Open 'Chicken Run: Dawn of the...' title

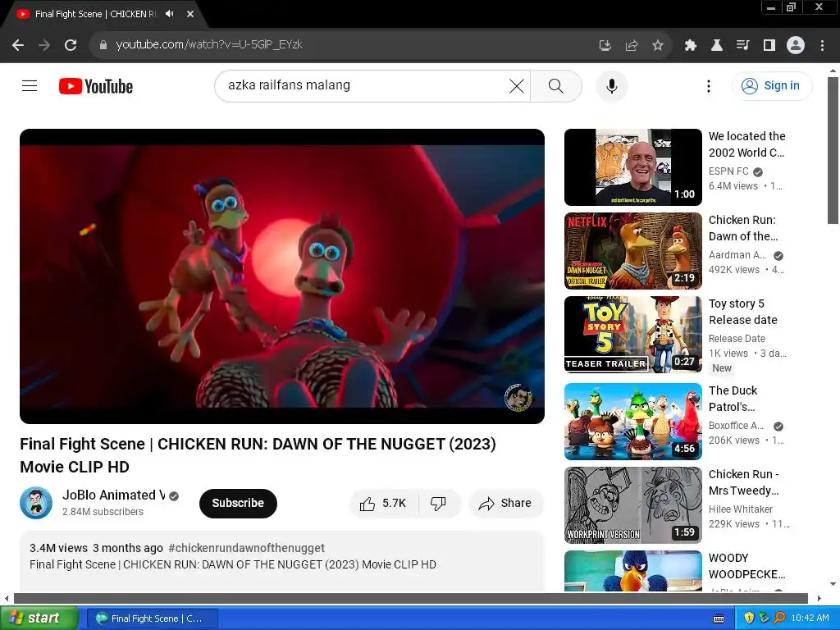pos(743,228)
